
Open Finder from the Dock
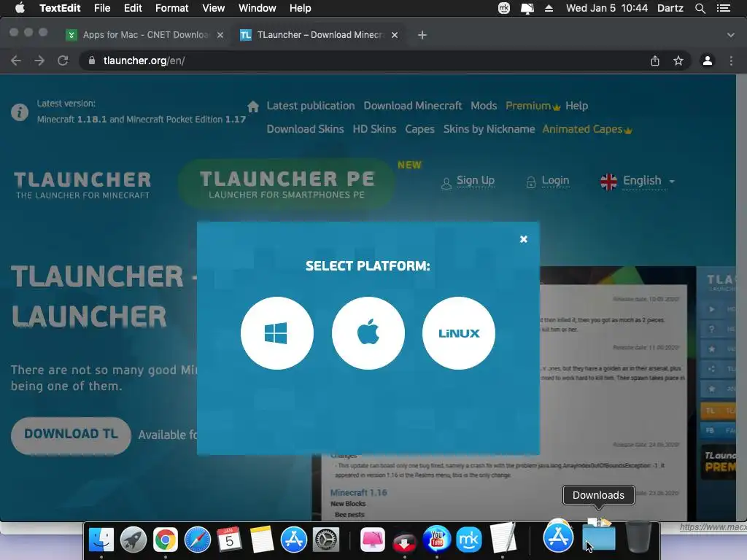tap(101, 540)
